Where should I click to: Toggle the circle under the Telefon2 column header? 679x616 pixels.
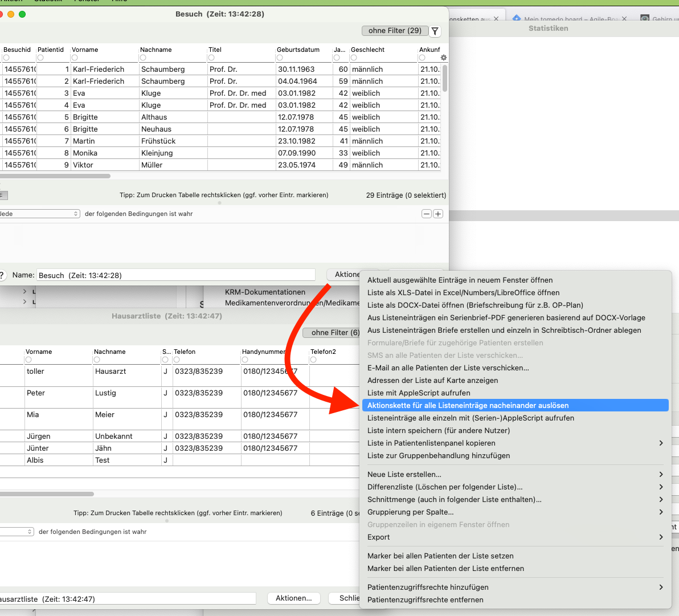click(313, 360)
